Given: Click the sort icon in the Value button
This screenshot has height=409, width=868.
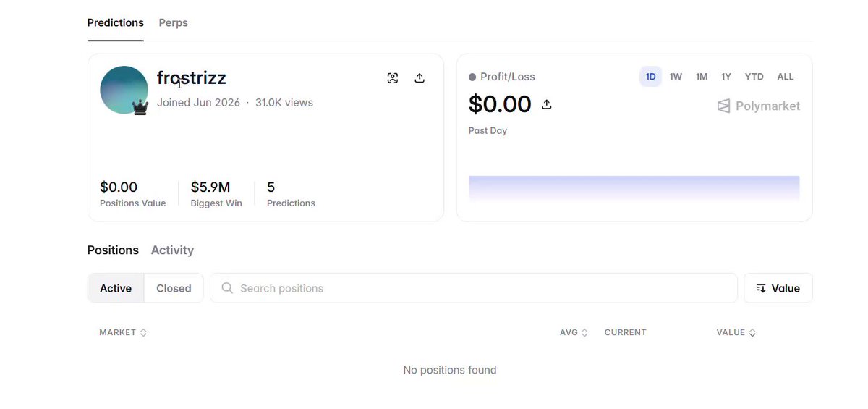Looking at the screenshot, I should pos(761,288).
